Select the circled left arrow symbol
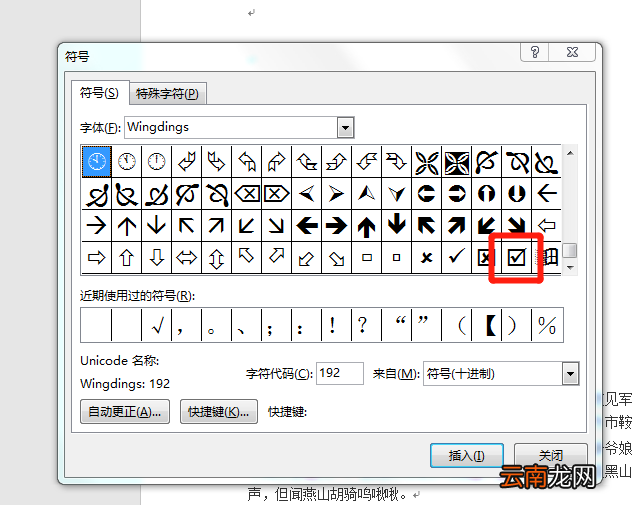The image size is (633, 505). coord(427,193)
